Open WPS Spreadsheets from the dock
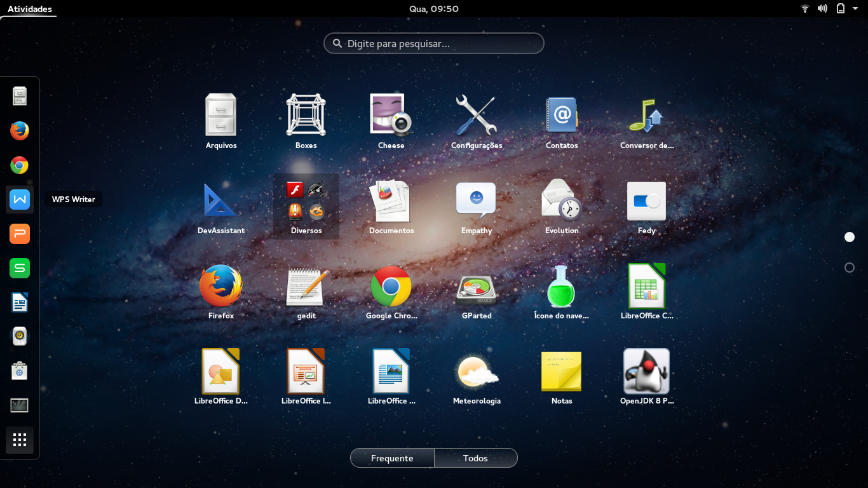This screenshot has height=488, width=868. 19,268
